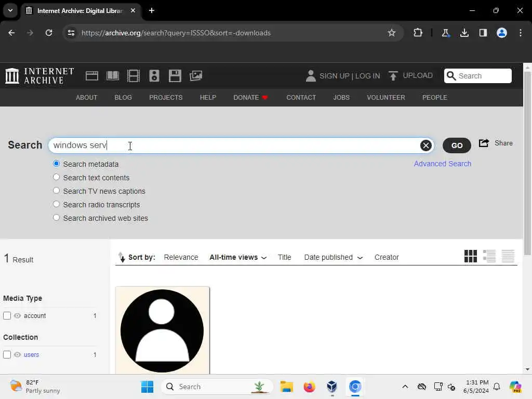This screenshot has height=399, width=532.
Task: Open the Web (Wayback) media icon
Action: tap(91, 76)
